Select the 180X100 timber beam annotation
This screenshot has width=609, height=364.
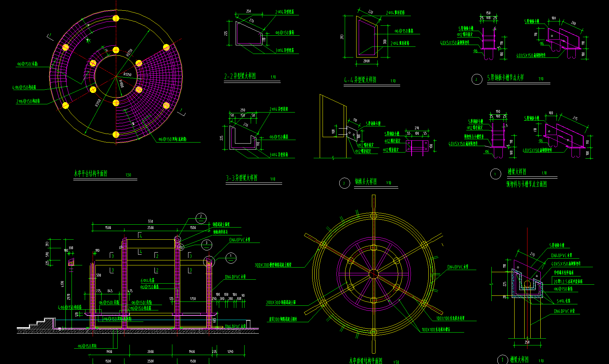(x=450, y=318)
